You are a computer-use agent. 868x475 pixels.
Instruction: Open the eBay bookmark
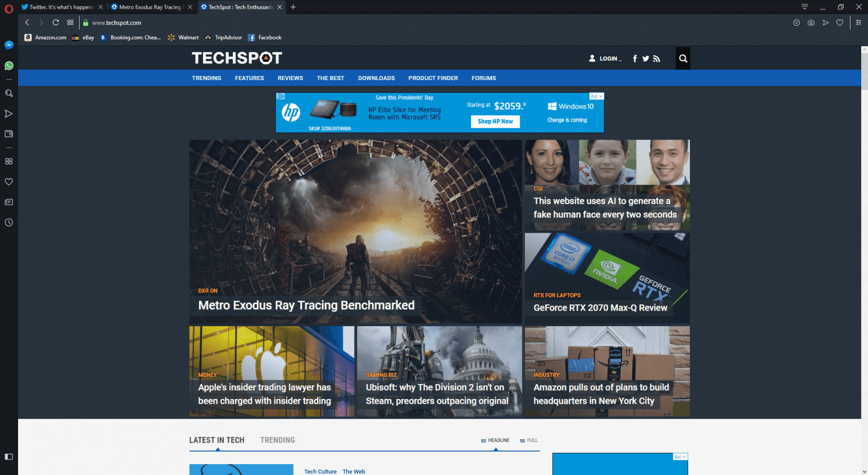(x=83, y=38)
